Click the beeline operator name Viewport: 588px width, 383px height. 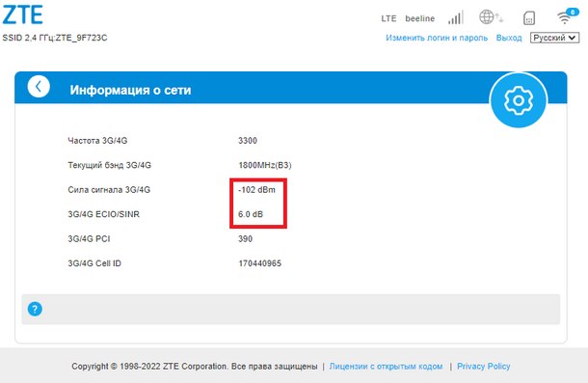pos(419,18)
